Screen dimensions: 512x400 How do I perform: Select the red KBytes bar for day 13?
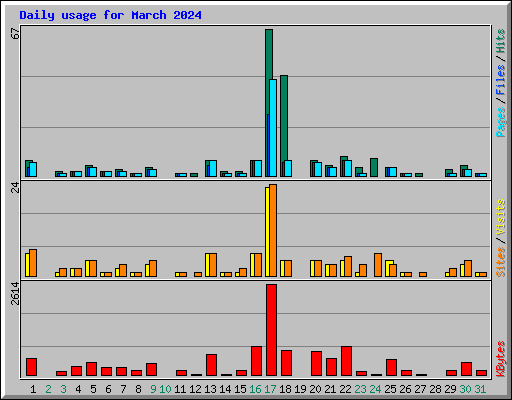(x=211, y=365)
